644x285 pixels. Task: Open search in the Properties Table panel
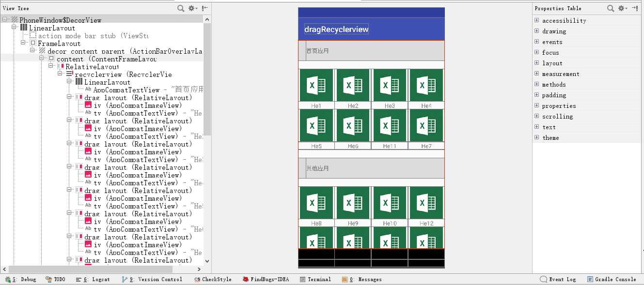(x=611, y=8)
